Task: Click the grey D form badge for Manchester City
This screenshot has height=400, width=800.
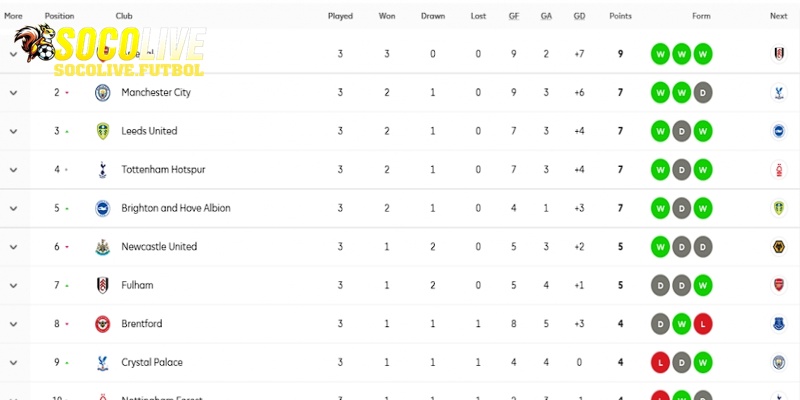Action: 702,92
